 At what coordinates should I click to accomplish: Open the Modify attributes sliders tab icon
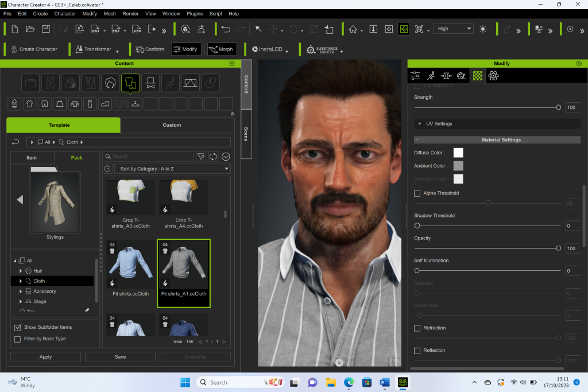pyautogui.click(x=415, y=76)
